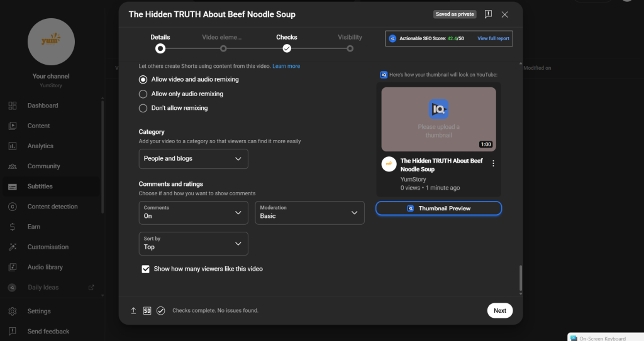644x341 pixels.
Task: Select Allow video and audio remixing
Action: (143, 80)
